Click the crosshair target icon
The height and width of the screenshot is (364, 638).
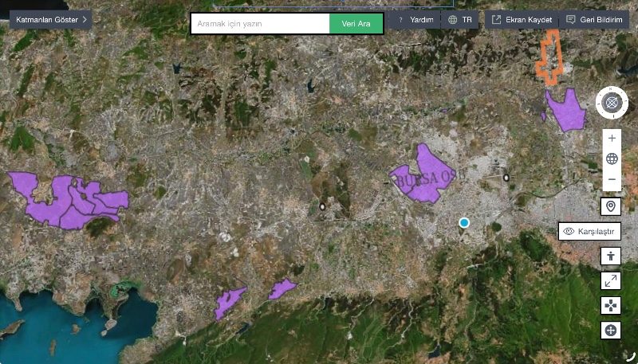click(611, 331)
